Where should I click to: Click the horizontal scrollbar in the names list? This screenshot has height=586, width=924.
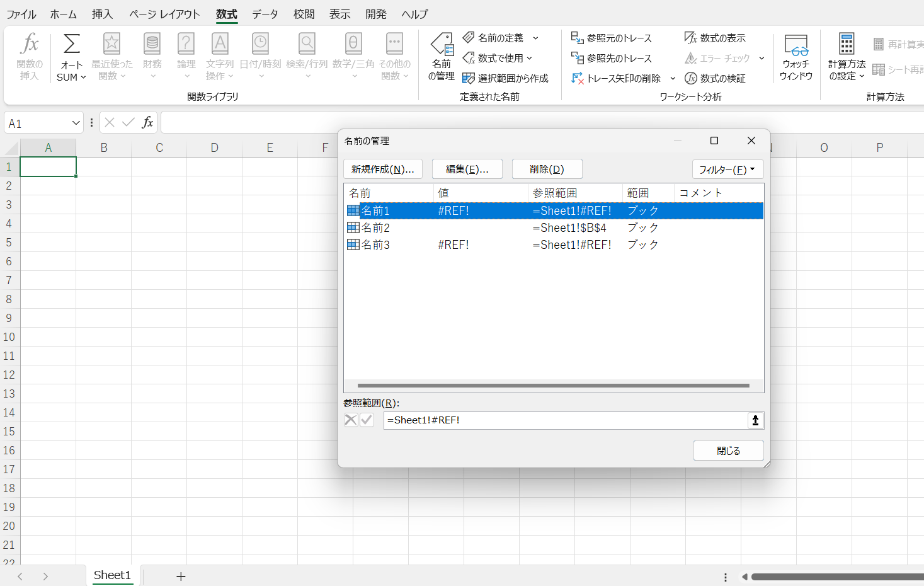(553, 386)
